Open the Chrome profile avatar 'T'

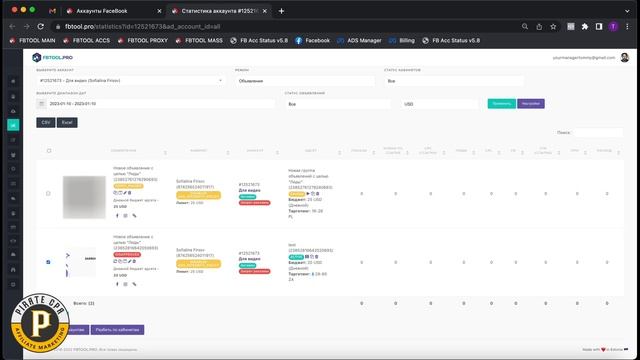(613, 27)
